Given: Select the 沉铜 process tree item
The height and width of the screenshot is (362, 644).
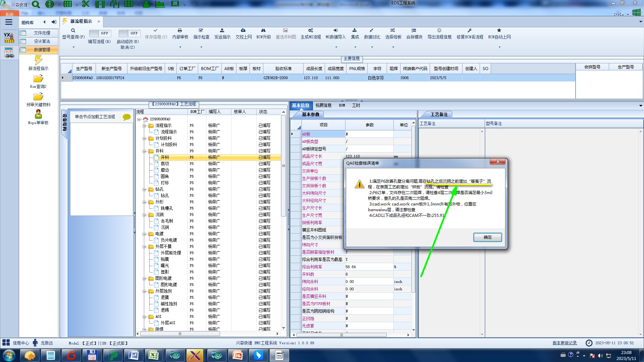Looking at the screenshot, I should (x=165, y=227).
